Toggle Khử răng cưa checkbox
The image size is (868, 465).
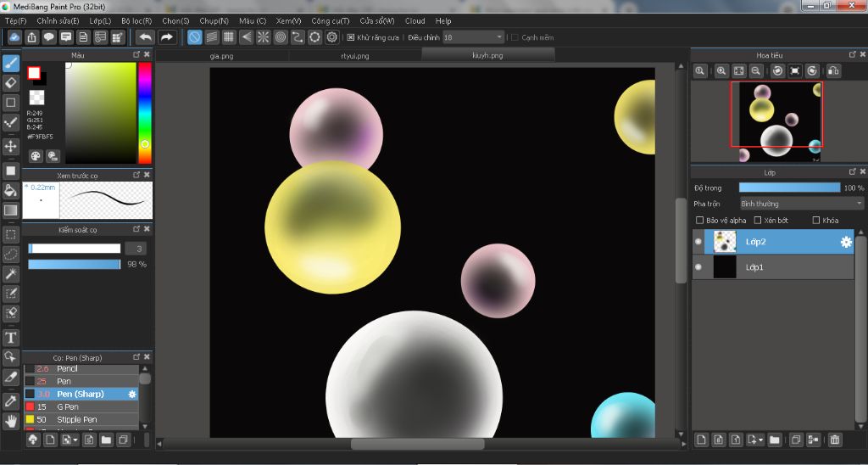350,37
